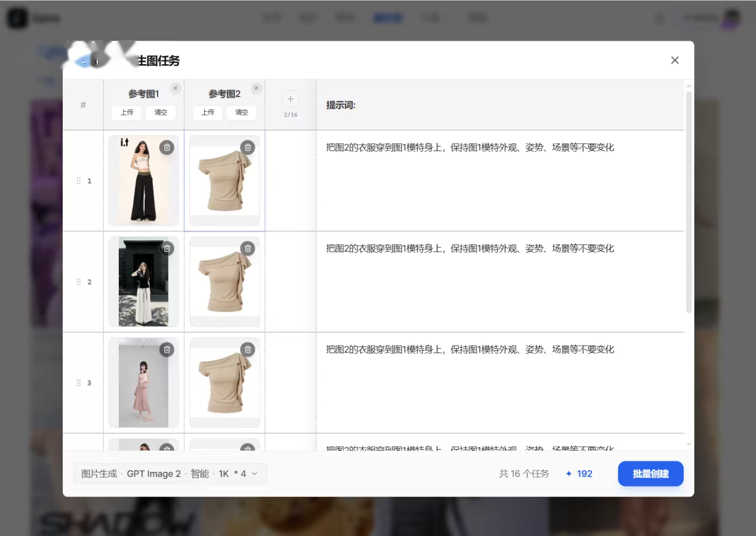Click the scrollbar down arrow
This screenshot has height=536, width=756.
click(688, 444)
